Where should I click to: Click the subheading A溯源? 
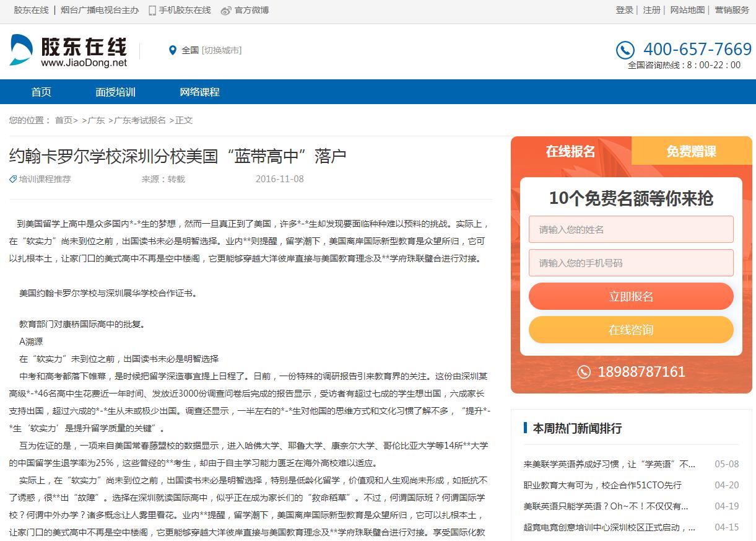31,341
